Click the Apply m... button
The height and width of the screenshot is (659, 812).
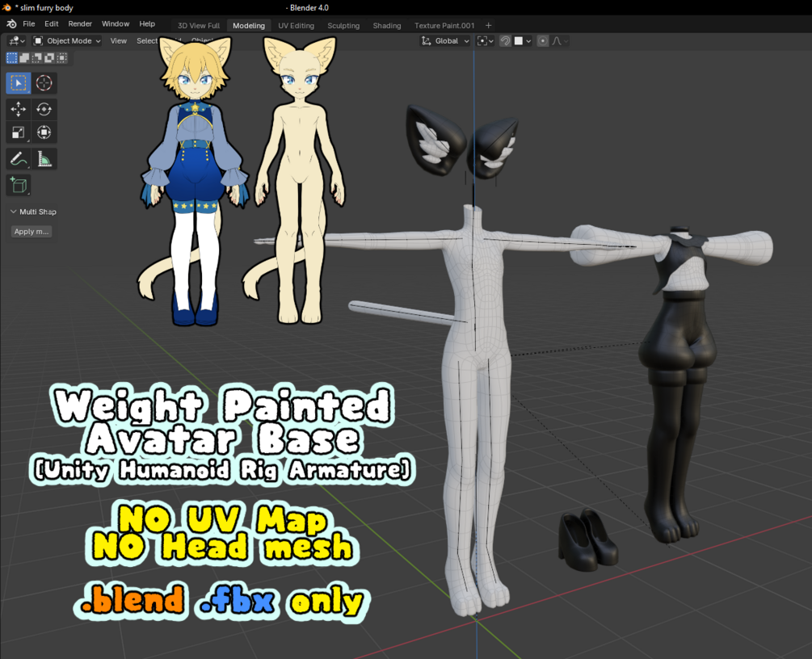(x=32, y=232)
